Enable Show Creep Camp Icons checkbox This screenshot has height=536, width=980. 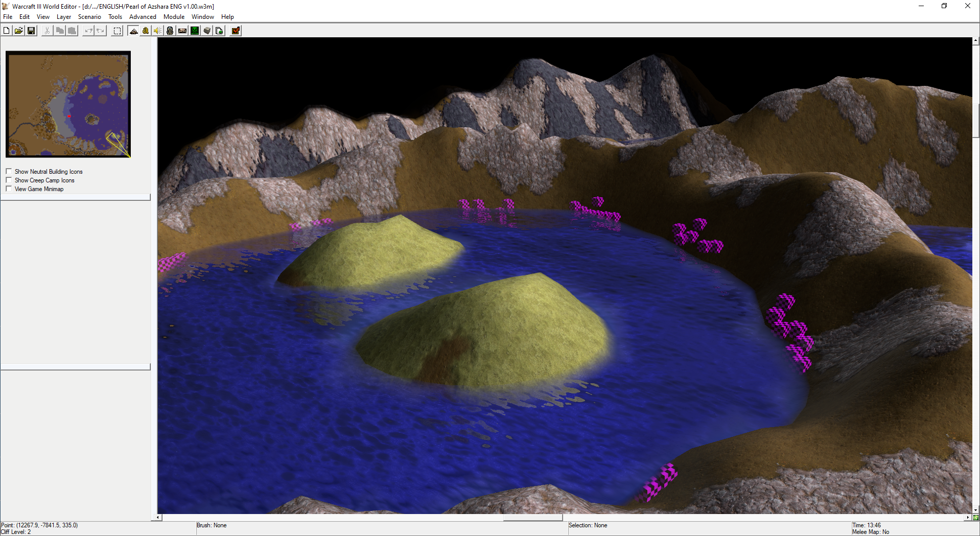click(9, 180)
